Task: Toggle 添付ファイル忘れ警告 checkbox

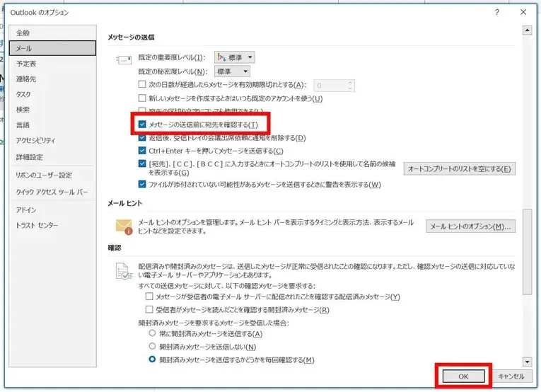Action: [142, 184]
